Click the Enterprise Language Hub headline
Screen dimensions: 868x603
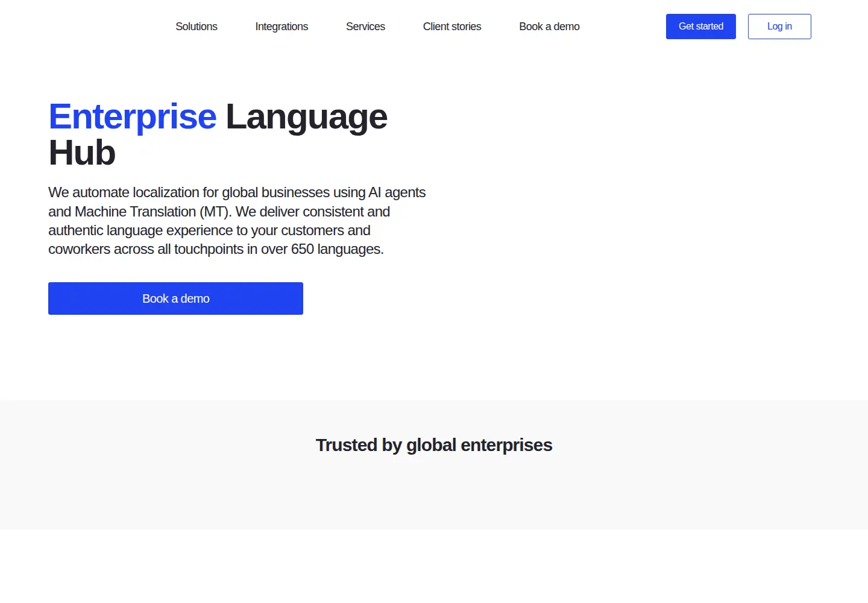click(x=218, y=134)
